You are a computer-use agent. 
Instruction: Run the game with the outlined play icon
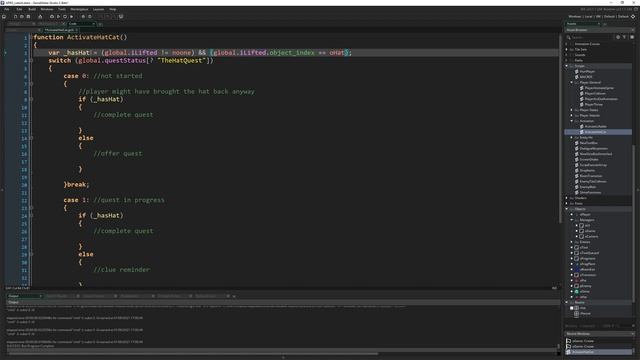point(58,16)
